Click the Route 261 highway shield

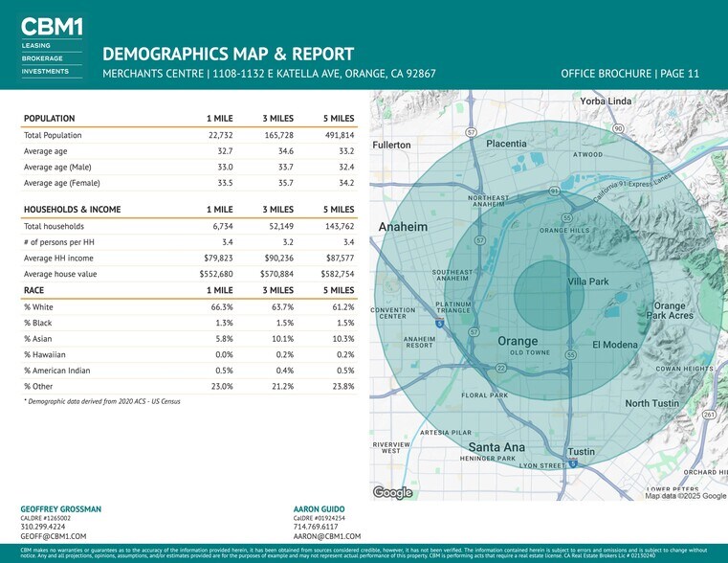(709, 415)
